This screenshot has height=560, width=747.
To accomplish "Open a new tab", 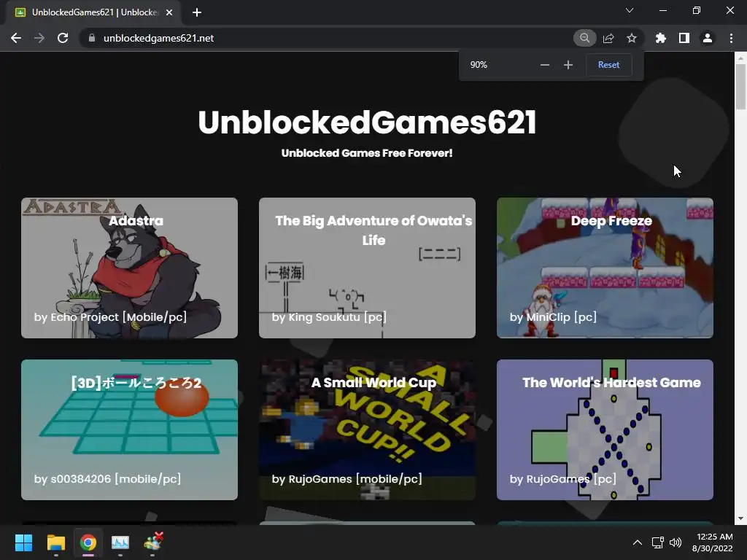I will point(197,12).
